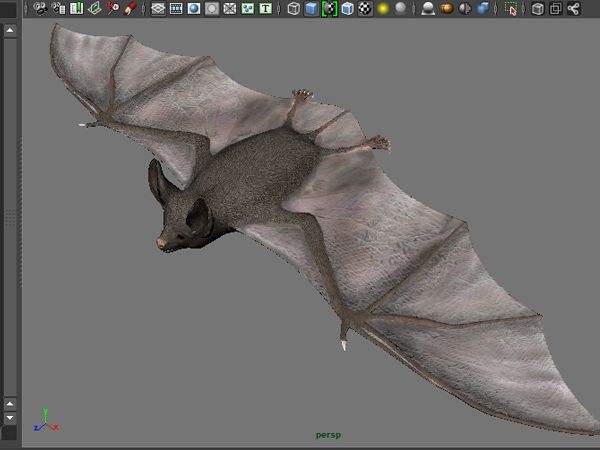Click the half-shaded anti-aliasing sphere icon

point(465,8)
